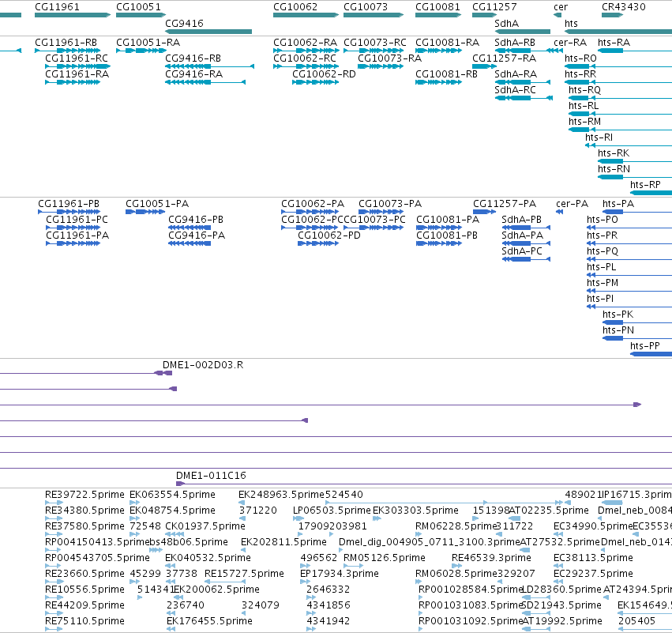The image size is (672, 633).
Task: Select the CG10051 gene label
Action: (x=138, y=7)
